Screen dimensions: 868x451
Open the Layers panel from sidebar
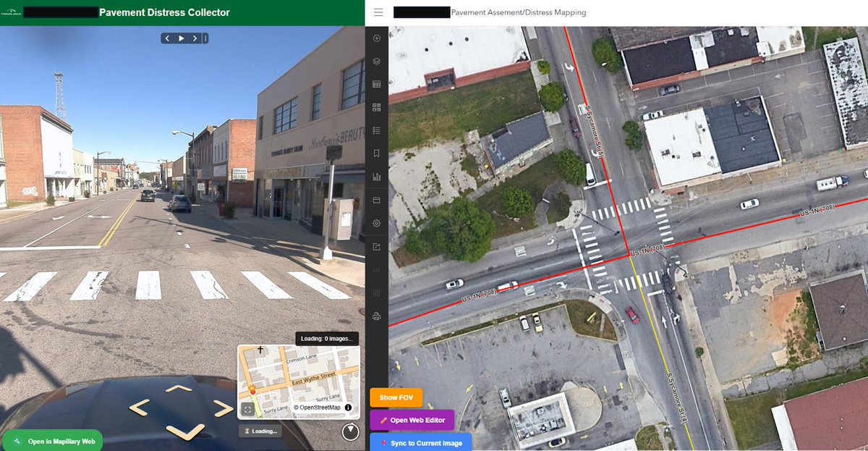click(376, 62)
